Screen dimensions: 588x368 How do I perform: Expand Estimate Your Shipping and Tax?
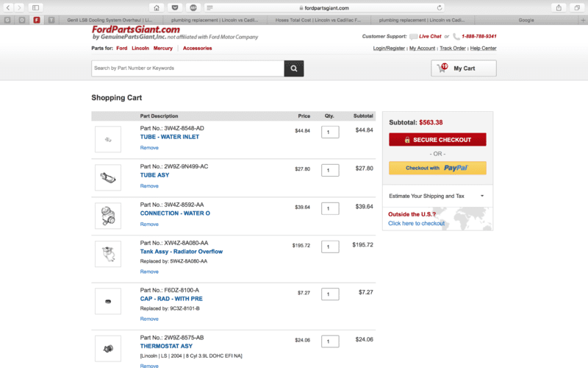437,196
